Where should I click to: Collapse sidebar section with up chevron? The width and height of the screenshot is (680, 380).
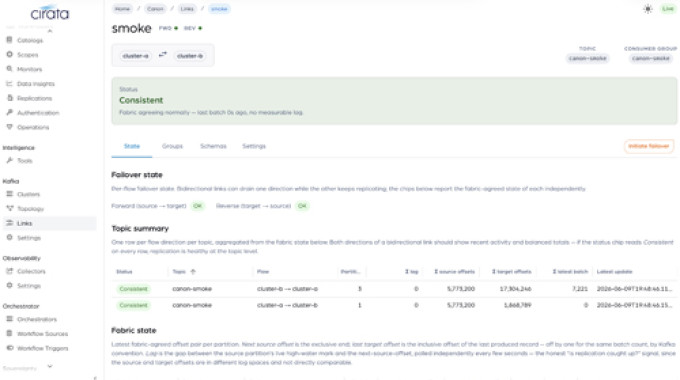(50, 31)
